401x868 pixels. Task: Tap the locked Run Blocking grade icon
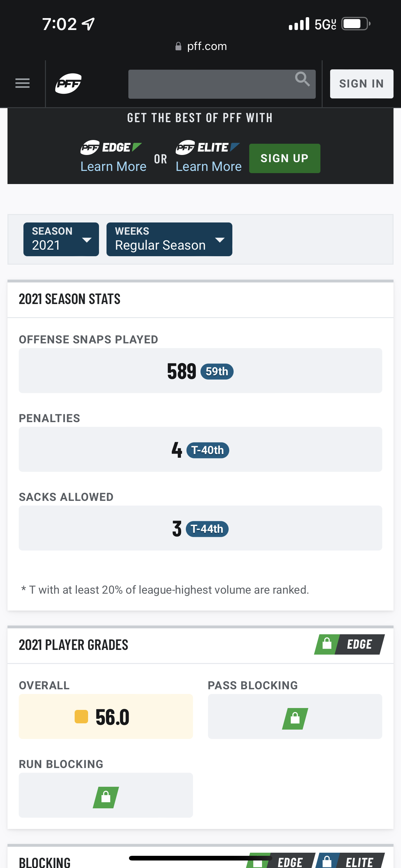point(106,797)
